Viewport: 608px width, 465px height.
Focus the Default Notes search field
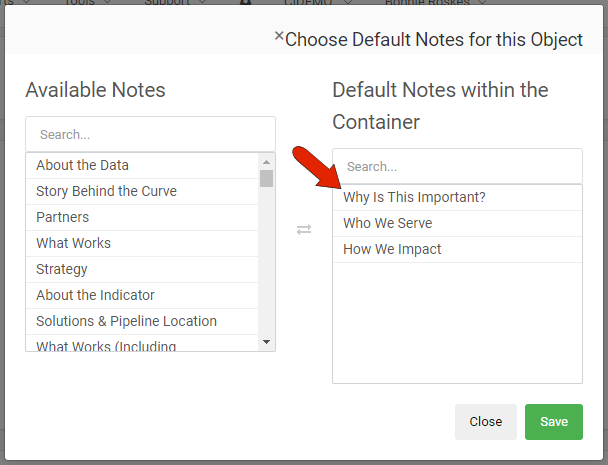457,166
